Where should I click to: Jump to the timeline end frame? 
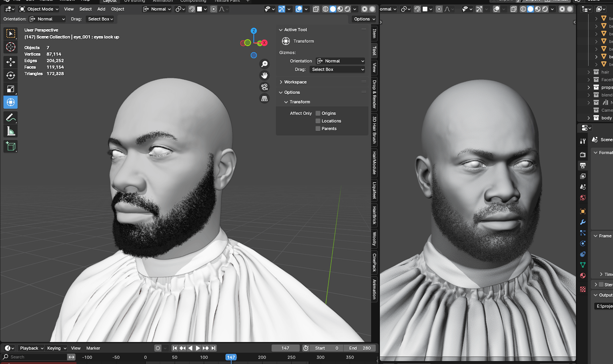pyautogui.click(x=213, y=348)
